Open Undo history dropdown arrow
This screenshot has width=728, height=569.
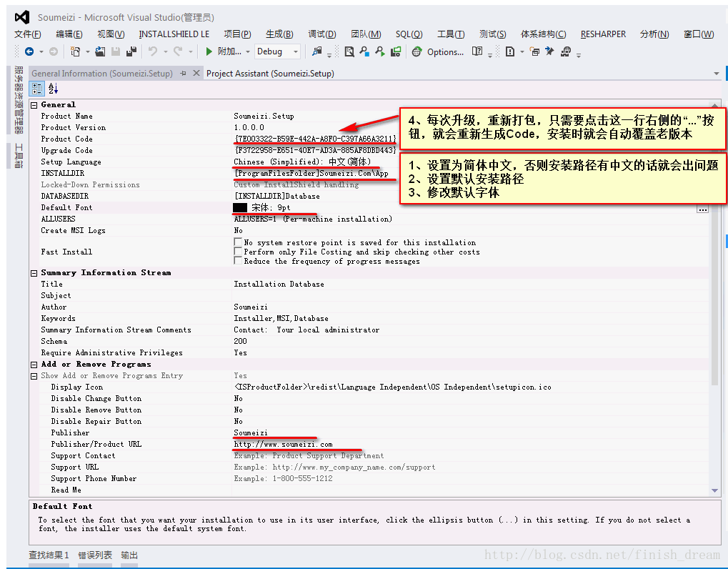coord(165,52)
